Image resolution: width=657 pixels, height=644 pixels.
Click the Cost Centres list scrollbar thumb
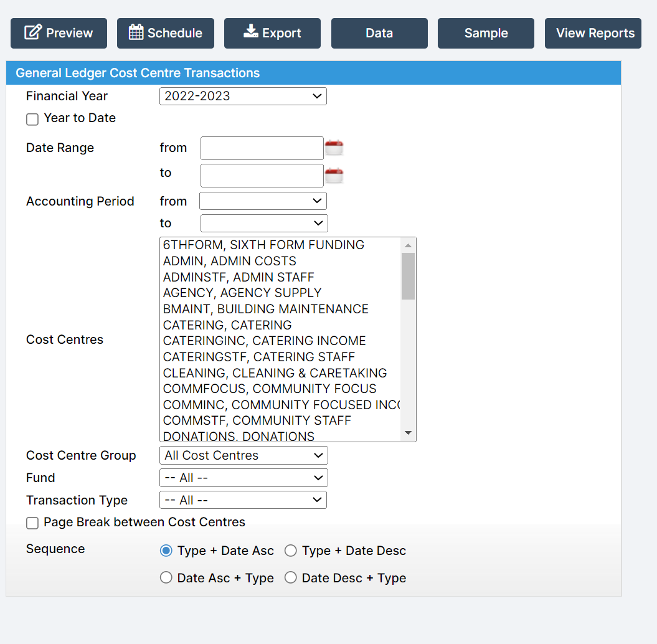pos(408,276)
